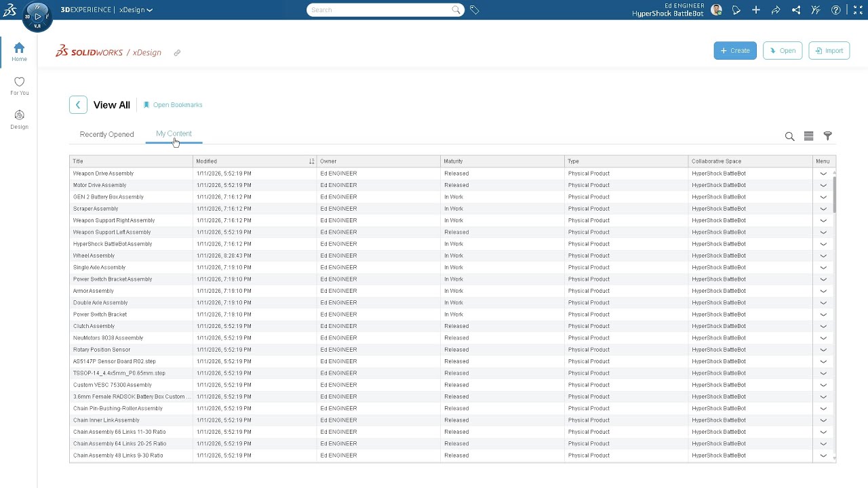Open Bookmarks link
The height and width of the screenshot is (488, 868).
point(173,105)
